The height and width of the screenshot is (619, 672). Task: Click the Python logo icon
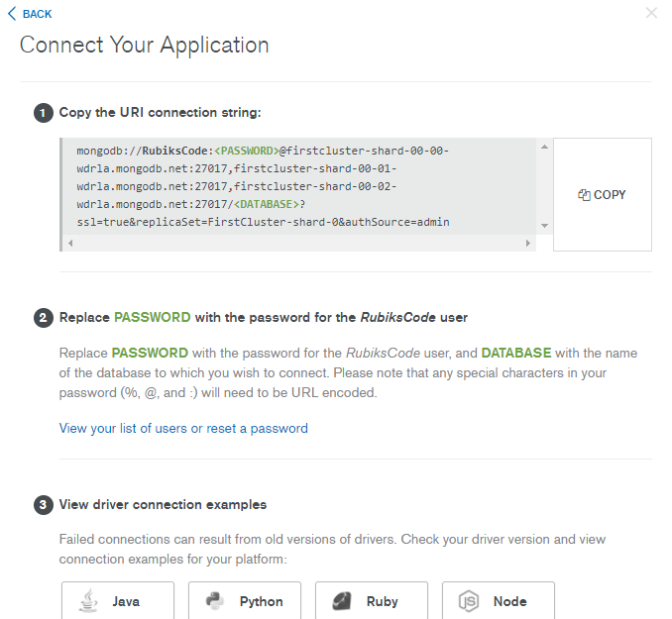tap(215, 601)
